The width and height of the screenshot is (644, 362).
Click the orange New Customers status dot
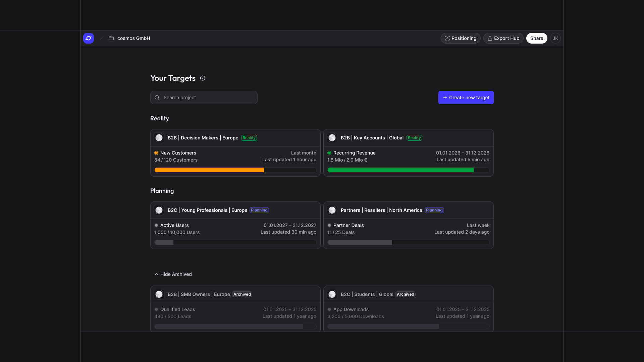tap(156, 153)
